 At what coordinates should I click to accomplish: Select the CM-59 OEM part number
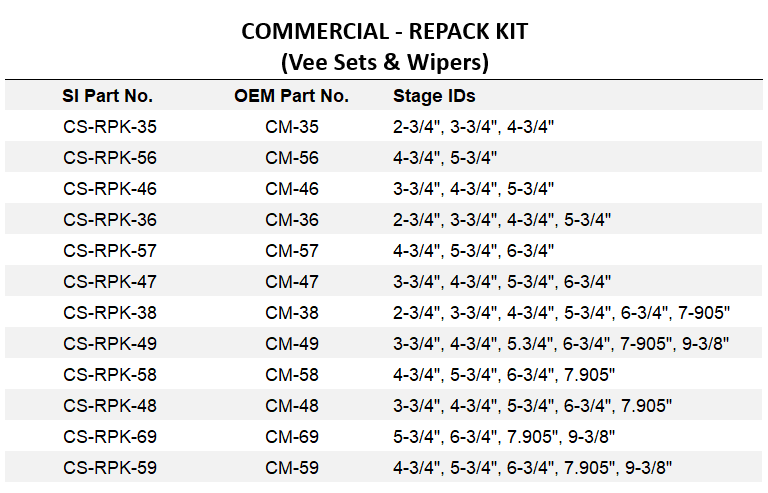[x=292, y=468]
